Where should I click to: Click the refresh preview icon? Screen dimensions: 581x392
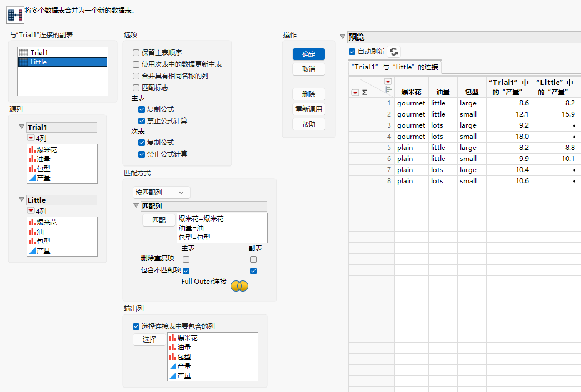pyautogui.click(x=394, y=52)
